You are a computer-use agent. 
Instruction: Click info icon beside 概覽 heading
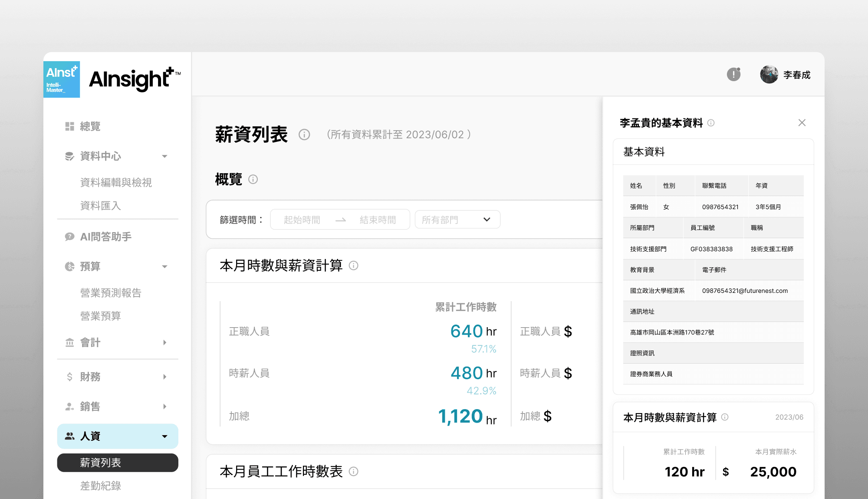coord(253,179)
